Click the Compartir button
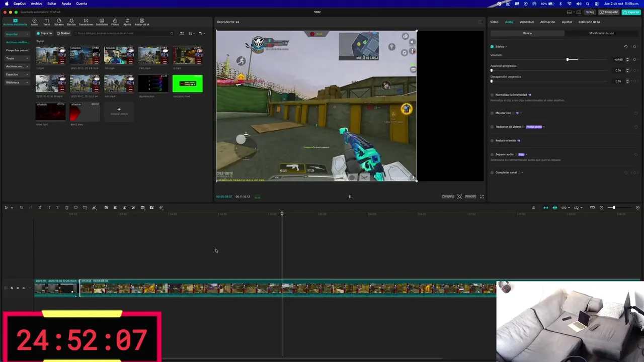The width and height of the screenshot is (644, 362). tap(609, 12)
